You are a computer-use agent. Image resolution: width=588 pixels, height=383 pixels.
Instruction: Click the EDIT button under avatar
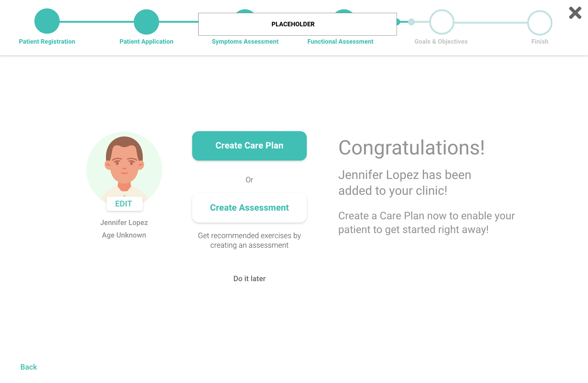[x=124, y=204]
